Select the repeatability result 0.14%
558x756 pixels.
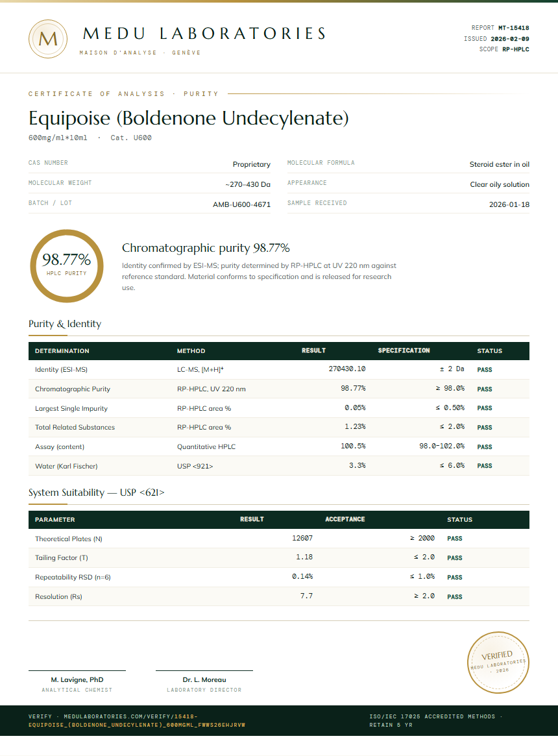coord(302,577)
